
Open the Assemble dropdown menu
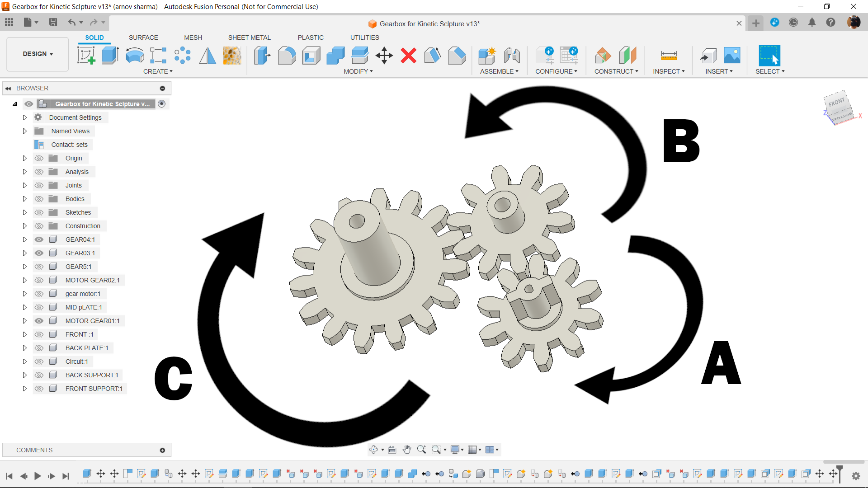pos(500,71)
